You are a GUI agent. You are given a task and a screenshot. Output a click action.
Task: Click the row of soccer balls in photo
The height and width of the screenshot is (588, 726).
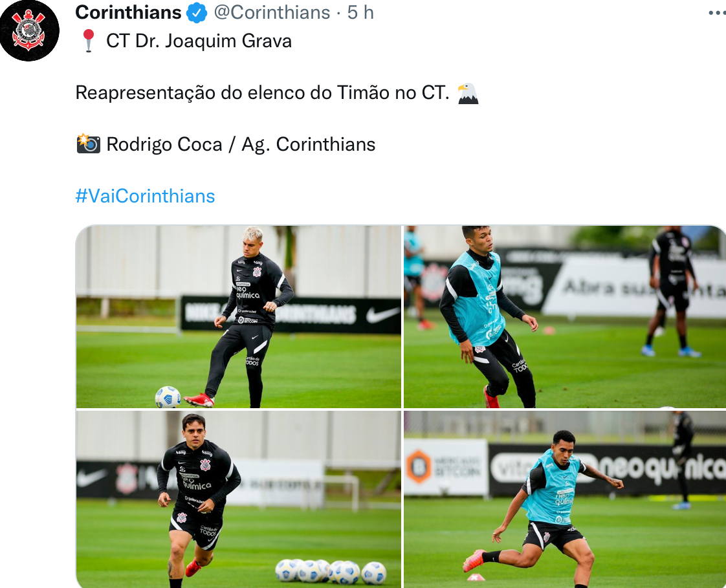point(331,572)
